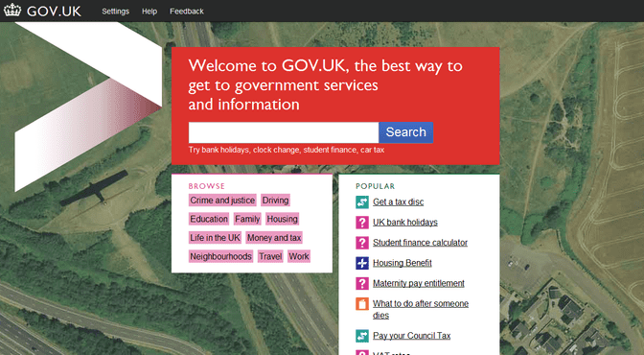The image size is (644, 355).
Task: Open the Feedback link in header
Action: (x=187, y=12)
